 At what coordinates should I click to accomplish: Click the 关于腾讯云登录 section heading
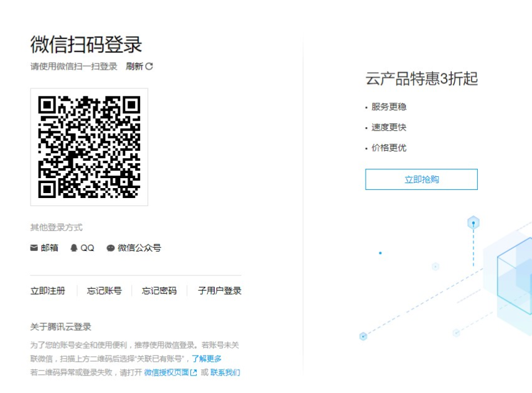(x=61, y=327)
